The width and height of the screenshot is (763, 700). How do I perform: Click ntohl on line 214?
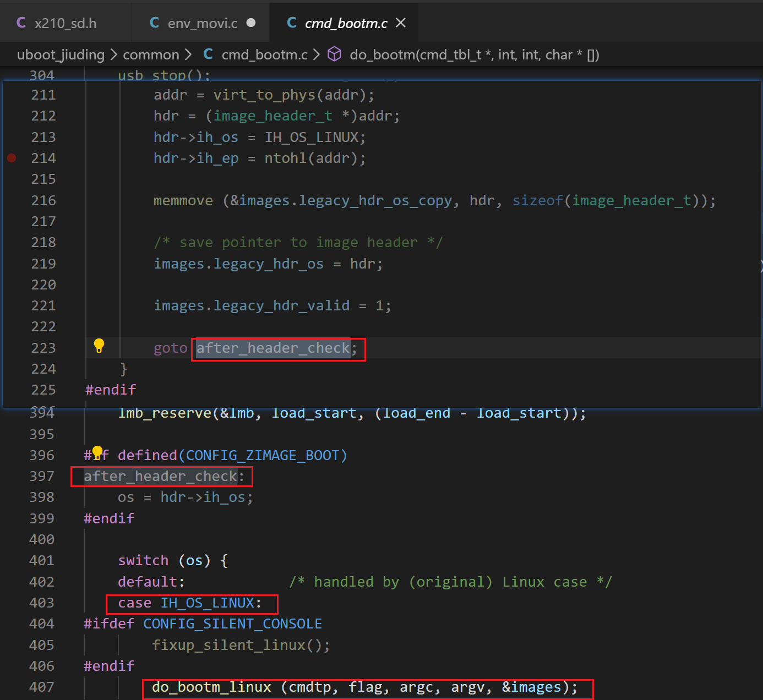click(286, 158)
